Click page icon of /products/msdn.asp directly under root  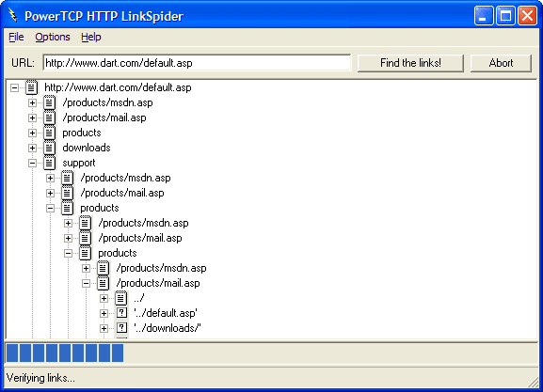click(x=49, y=102)
